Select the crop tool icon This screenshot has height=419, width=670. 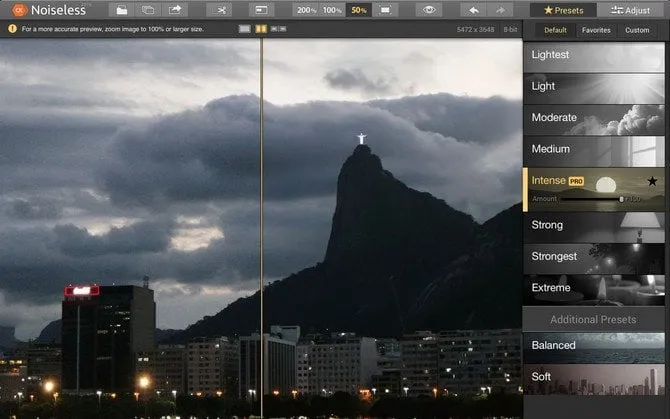pyautogui.click(x=220, y=10)
